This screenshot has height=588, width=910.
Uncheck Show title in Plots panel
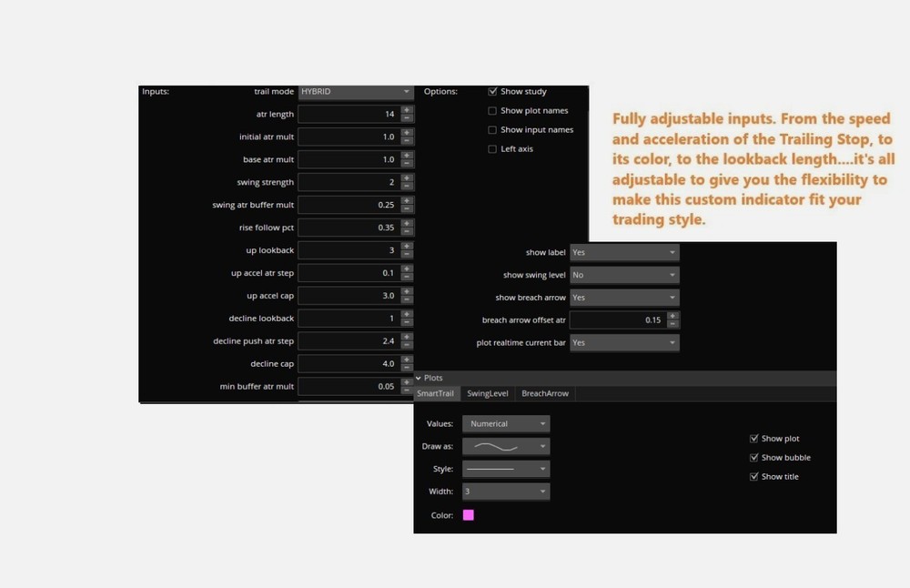(x=753, y=476)
